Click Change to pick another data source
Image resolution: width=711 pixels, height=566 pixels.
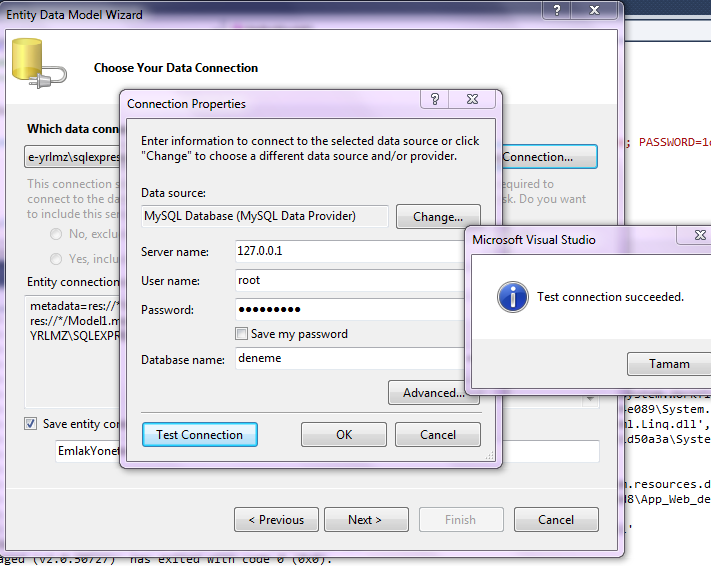pyautogui.click(x=438, y=217)
